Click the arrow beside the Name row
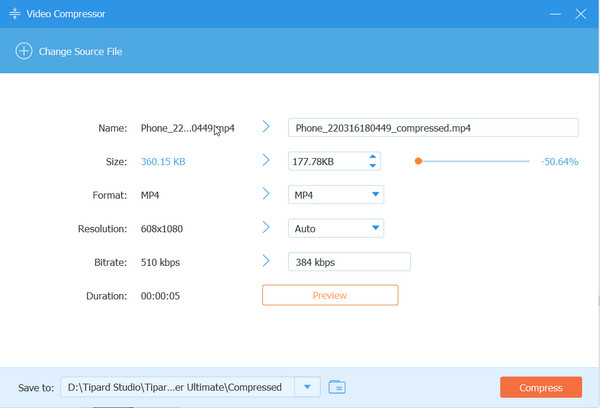This screenshot has width=600, height=408. click(266, 127)
